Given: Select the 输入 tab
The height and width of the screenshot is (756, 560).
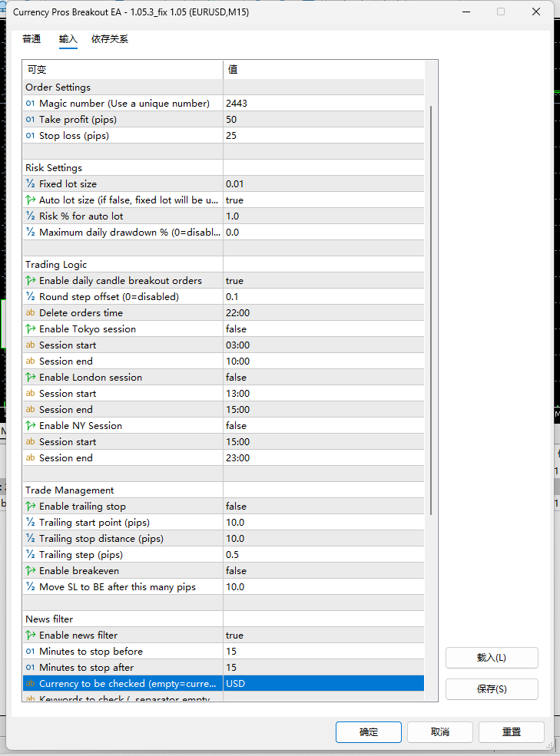Looking at the screenshot, I should [x=68, y=39].
